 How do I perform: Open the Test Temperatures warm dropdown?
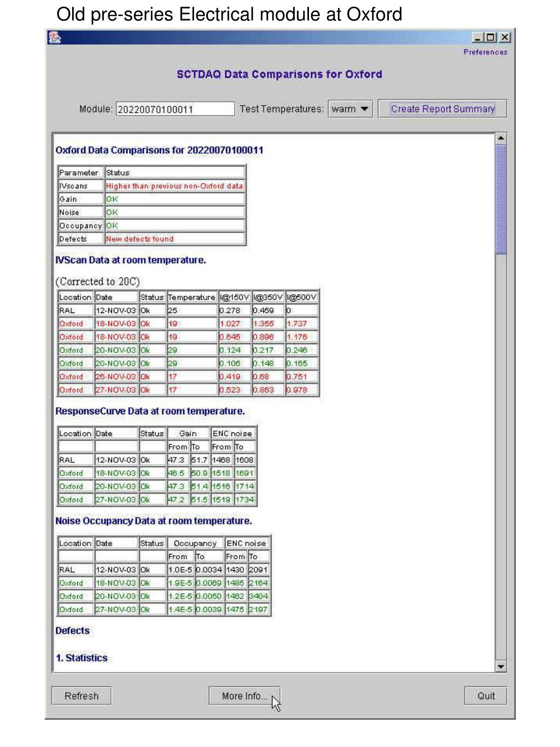coord(350,109)
